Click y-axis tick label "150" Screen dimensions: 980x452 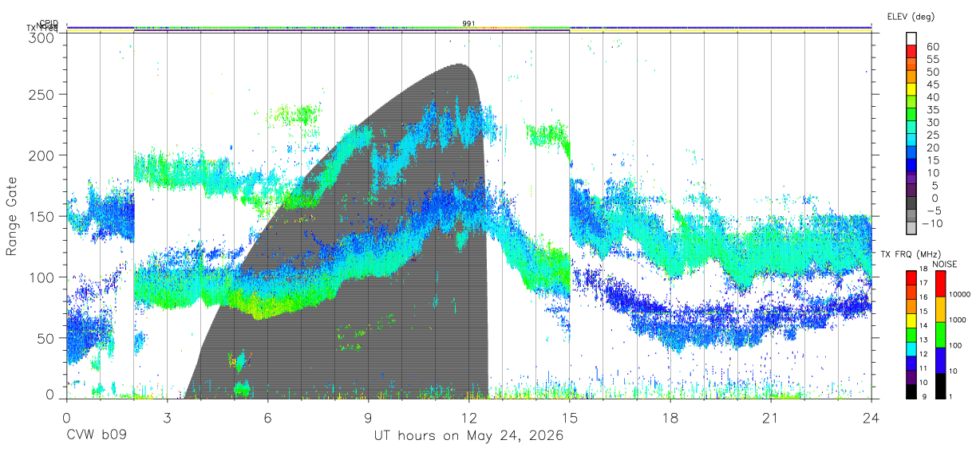41,216
